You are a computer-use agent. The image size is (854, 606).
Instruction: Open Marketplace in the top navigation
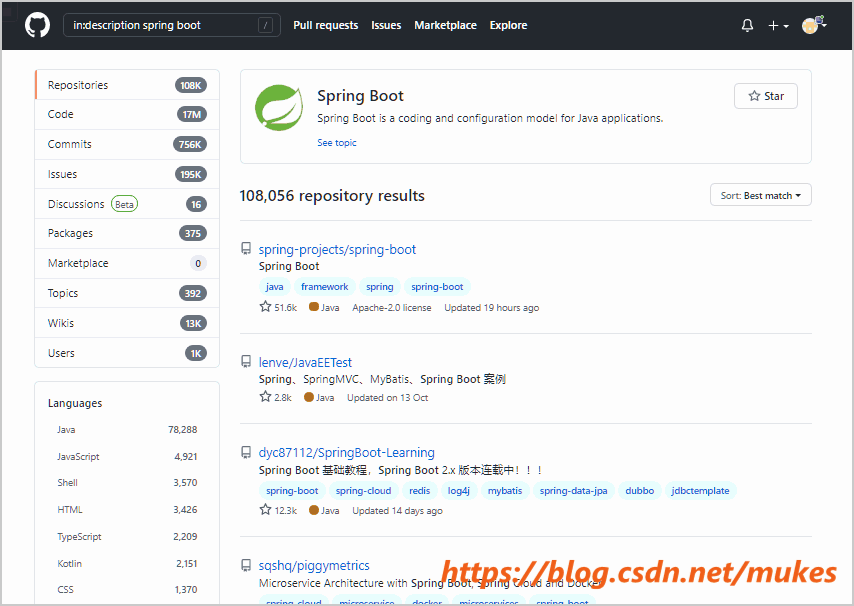coord(445,25)
